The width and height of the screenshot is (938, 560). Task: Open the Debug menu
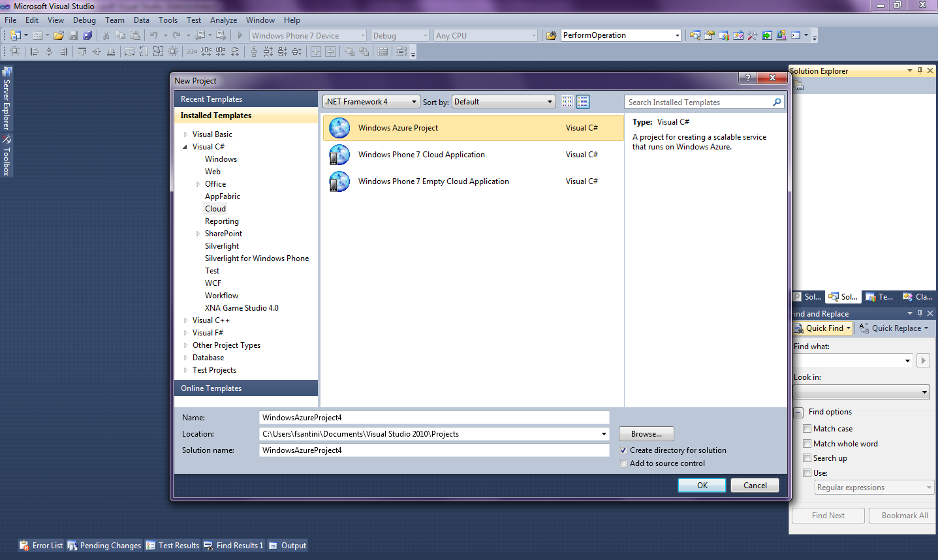pyautogui.click(x=84, y=20)
